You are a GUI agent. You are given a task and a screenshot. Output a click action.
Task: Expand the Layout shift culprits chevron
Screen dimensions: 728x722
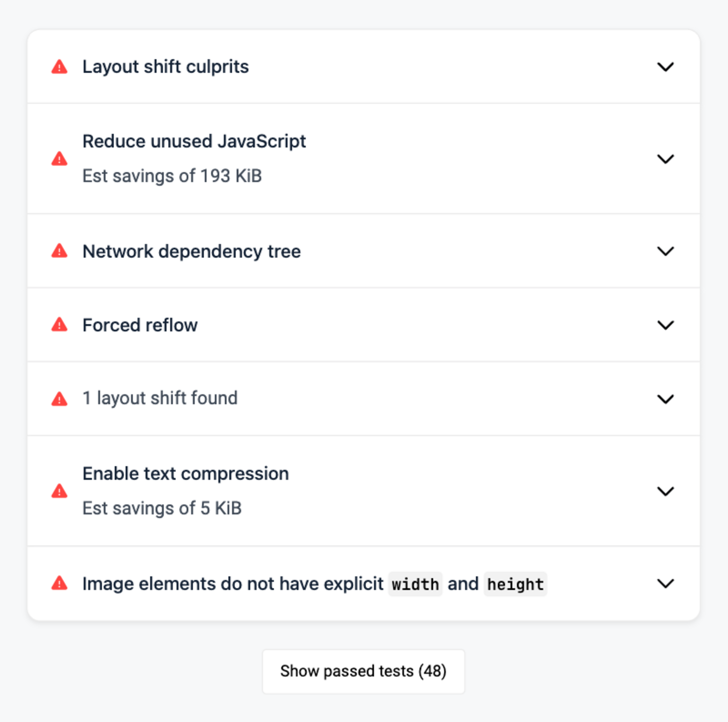pyautogui.click(x=665, y=67)
